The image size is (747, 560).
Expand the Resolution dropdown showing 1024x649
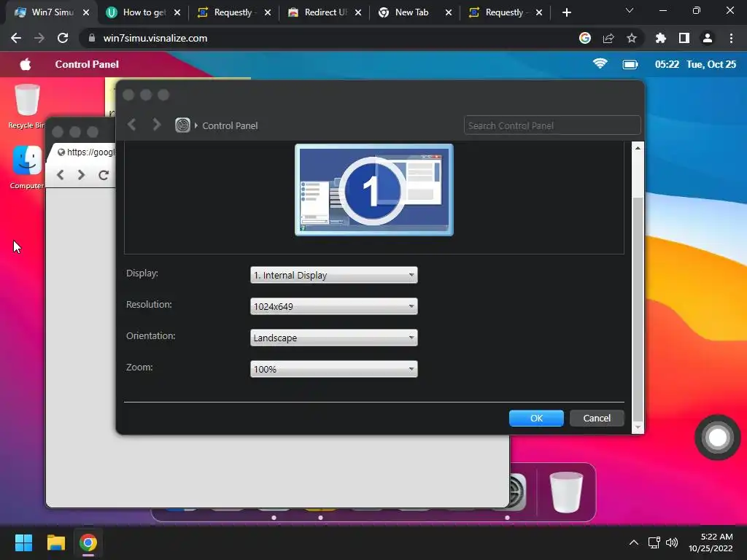click(333, 306)
